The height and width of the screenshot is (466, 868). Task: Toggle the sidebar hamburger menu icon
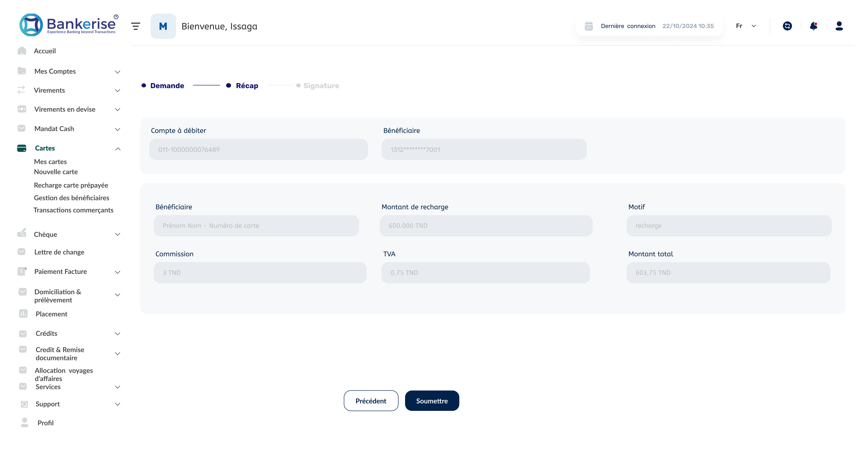[135, 26]
